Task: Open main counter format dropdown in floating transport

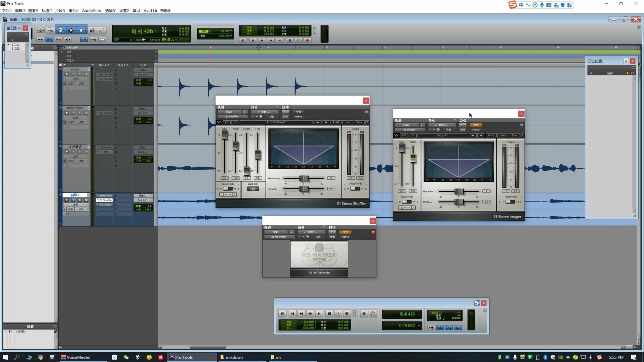Action: pos(419,314)
